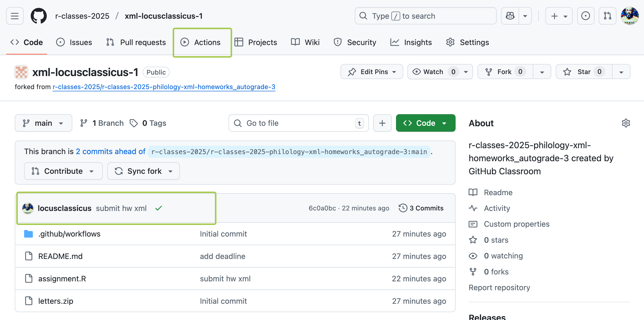
Task: Expand the green Code dropdown button
Action: [x=425, y=123]
